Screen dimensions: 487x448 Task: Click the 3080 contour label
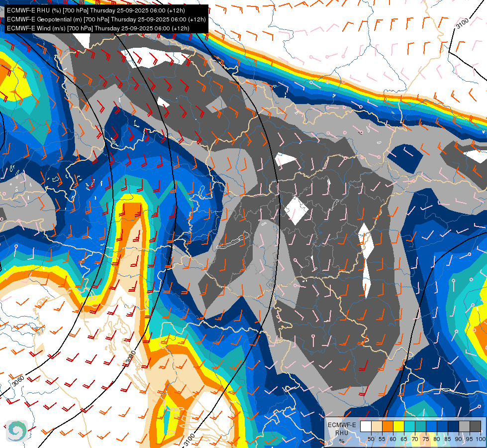point(130,356)
